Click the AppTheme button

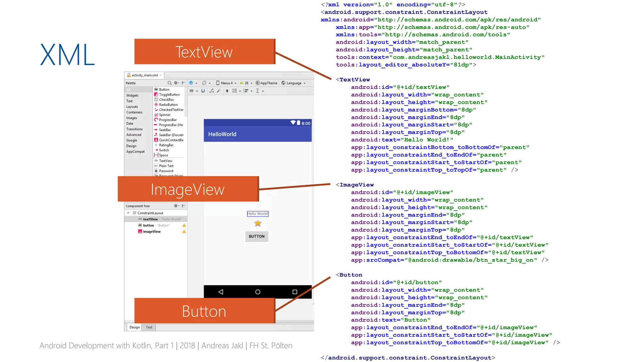click(266, 83)
